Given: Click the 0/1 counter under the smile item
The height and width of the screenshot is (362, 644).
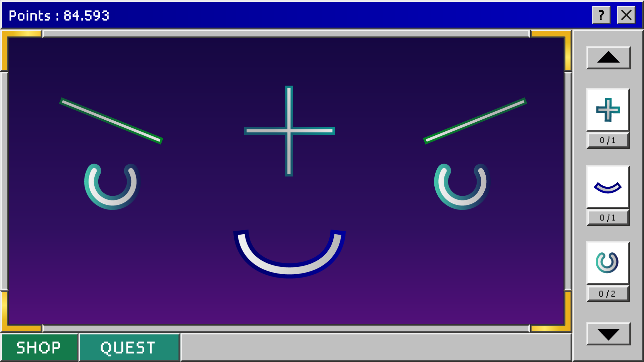Looking at the screenshot, I should [x=608, y=217].
